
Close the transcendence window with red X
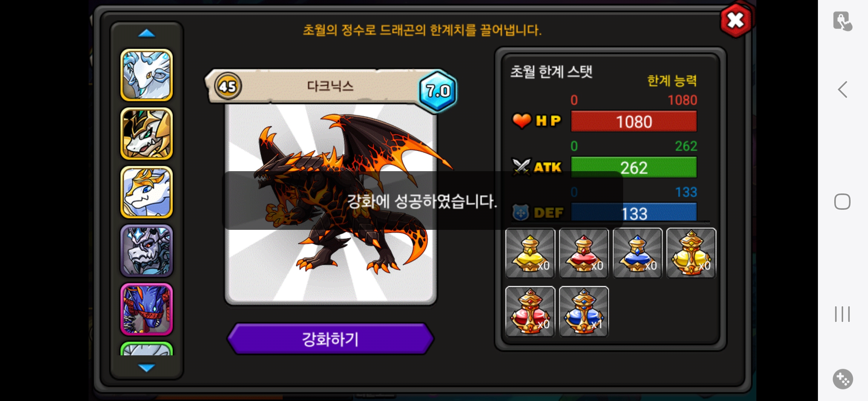coord(736,20)
